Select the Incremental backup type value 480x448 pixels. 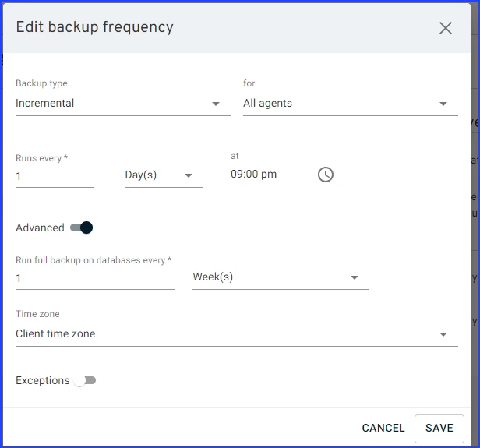45,103
